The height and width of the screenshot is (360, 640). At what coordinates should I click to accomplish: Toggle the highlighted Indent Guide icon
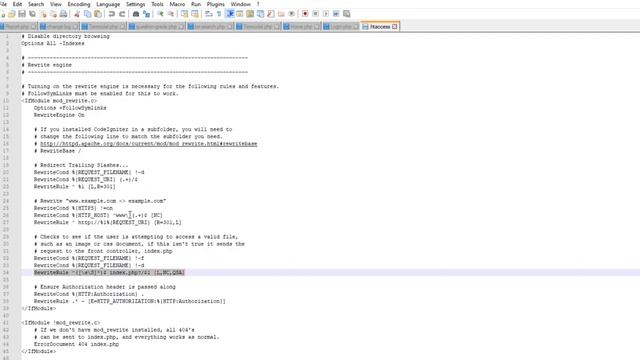(x=230, y=14)
